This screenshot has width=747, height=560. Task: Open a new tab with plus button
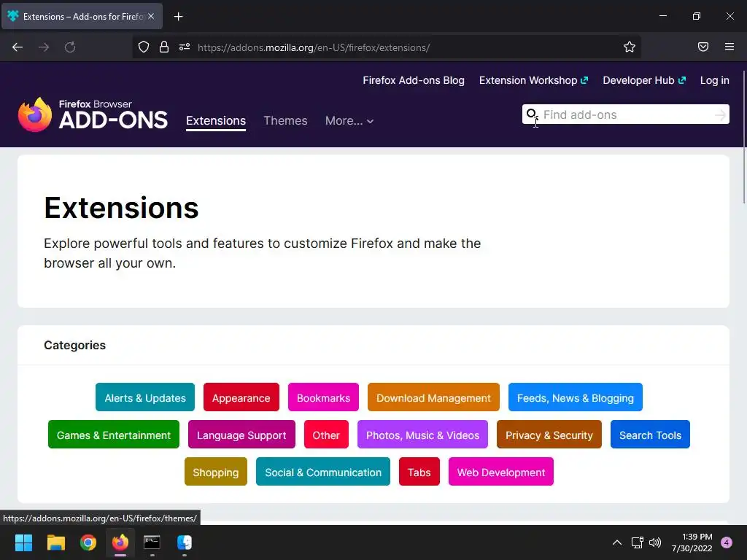click(178, 17)
